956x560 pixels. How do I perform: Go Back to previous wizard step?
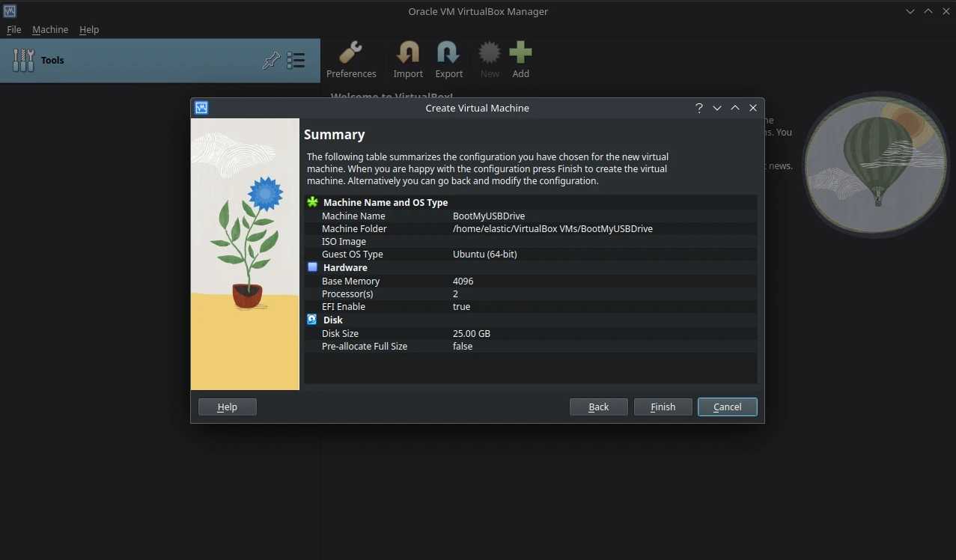599,407
